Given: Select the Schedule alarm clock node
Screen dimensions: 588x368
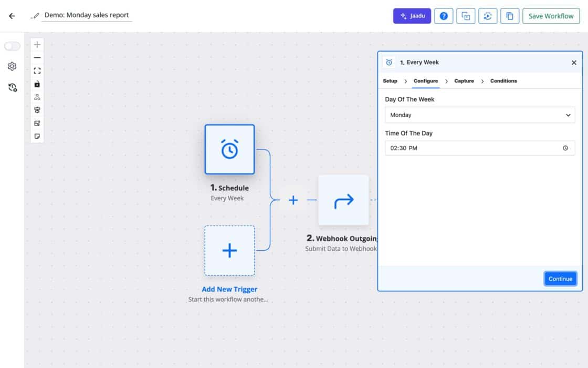Looking at the screenshot, I should [229, 149].
